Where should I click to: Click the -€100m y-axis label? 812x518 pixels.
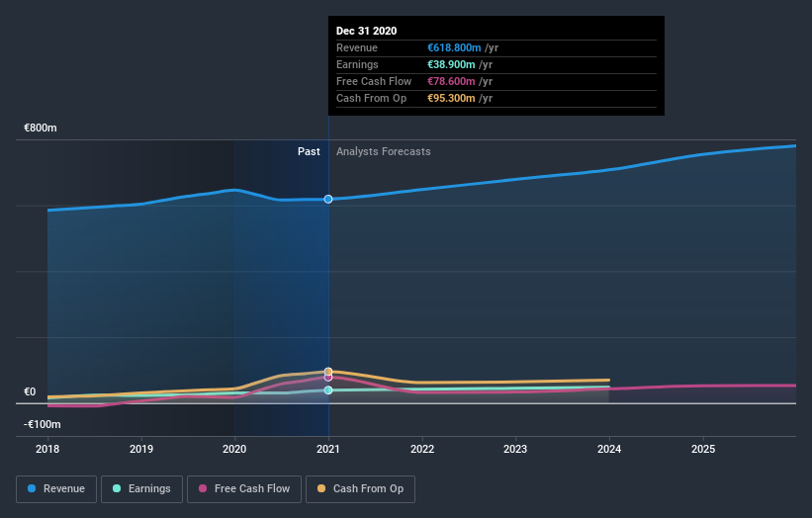point(42,424)
